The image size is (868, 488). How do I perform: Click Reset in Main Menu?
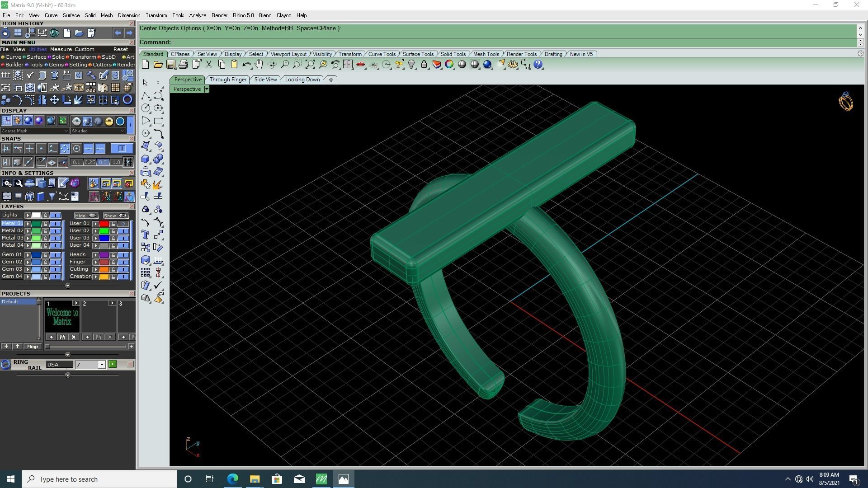tap(120, 50)
